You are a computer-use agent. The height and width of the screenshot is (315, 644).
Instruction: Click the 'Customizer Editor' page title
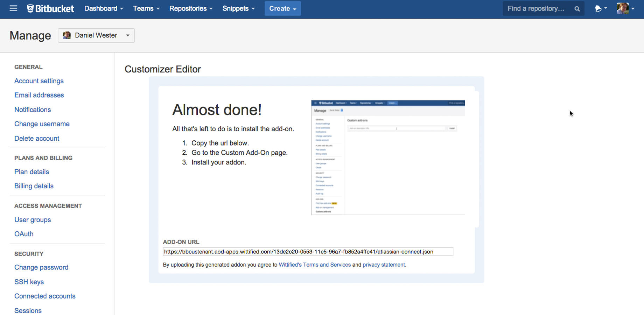[163, 69]
